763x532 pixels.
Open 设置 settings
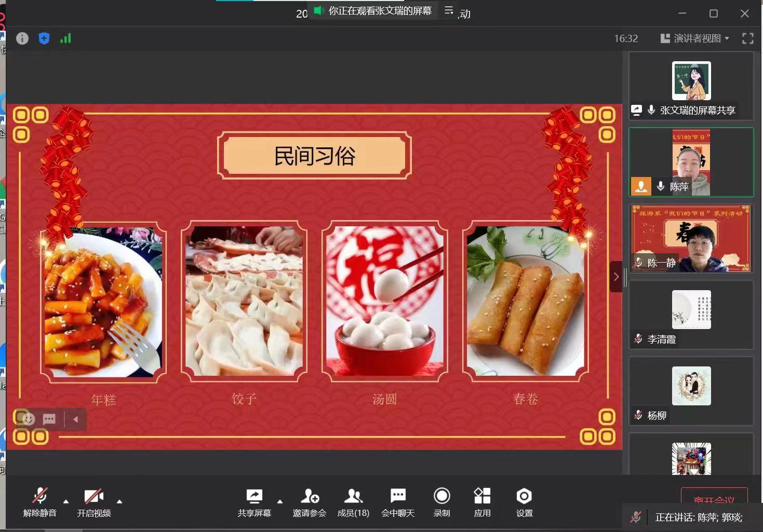coord(524,502)
